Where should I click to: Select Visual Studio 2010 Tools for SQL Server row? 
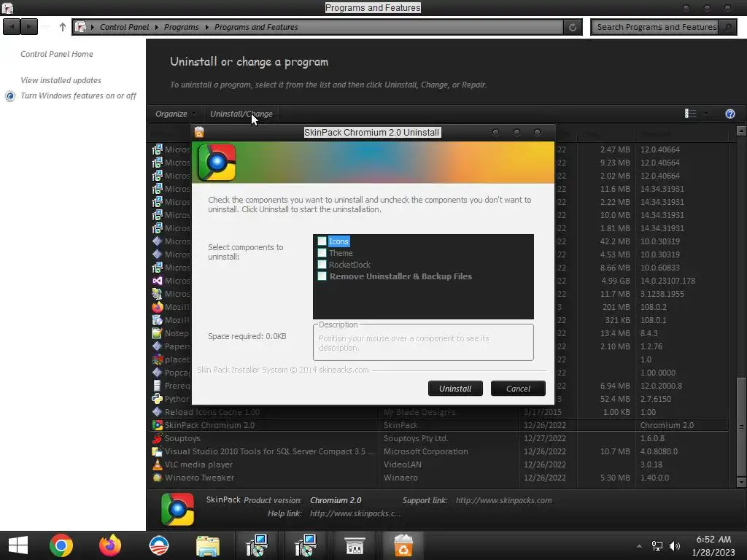[439, 451]
